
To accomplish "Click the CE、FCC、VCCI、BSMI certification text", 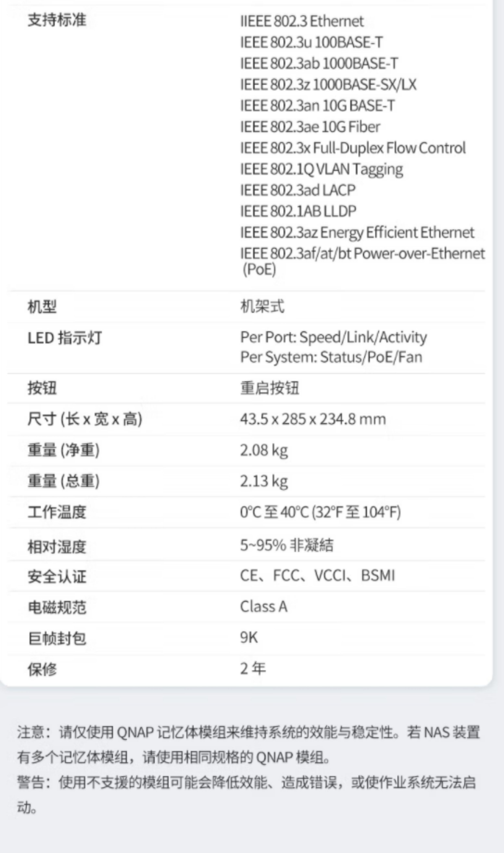I will (x=317, y=576).
